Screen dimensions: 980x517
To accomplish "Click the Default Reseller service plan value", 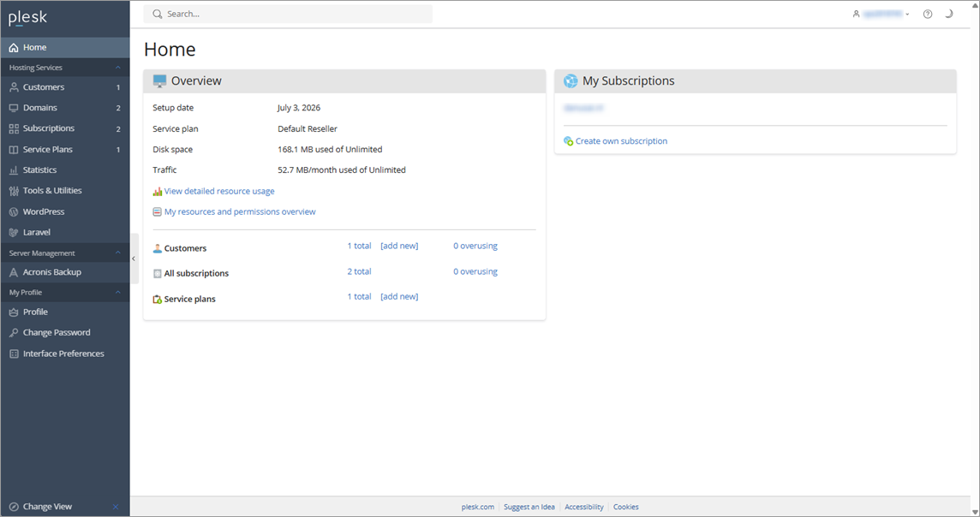I will (308, 128).
